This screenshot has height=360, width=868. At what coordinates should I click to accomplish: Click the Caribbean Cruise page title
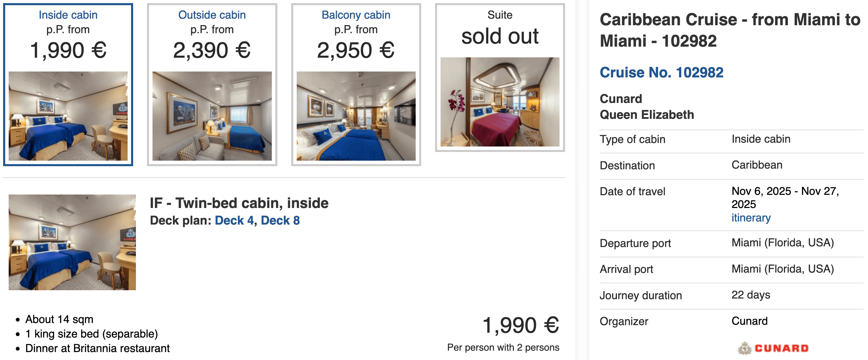[x=730, y=30]
